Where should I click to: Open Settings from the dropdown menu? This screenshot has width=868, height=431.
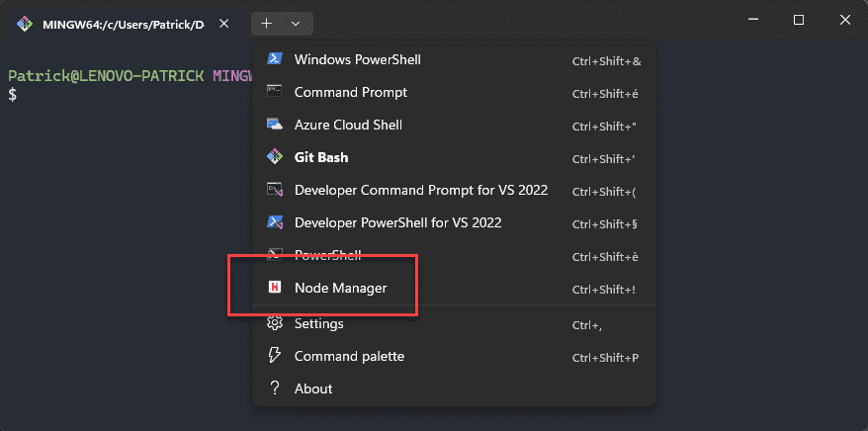click(454, 323)
